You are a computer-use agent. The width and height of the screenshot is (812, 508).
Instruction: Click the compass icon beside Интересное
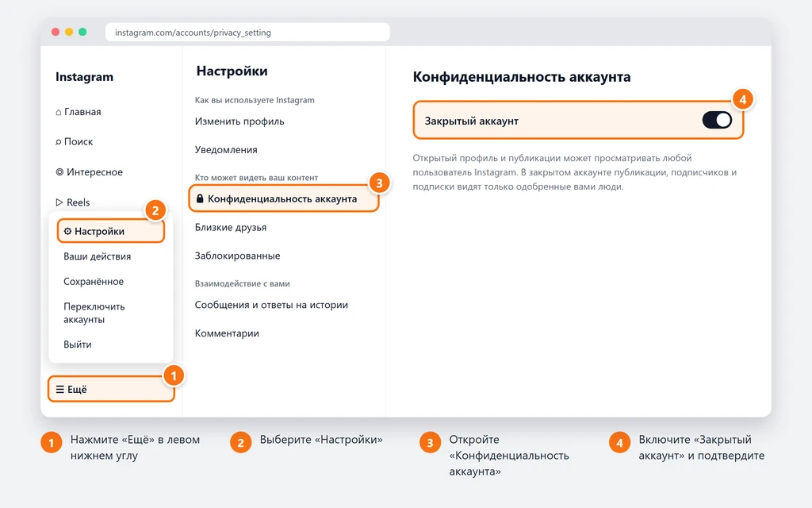[x=59, y=172]
